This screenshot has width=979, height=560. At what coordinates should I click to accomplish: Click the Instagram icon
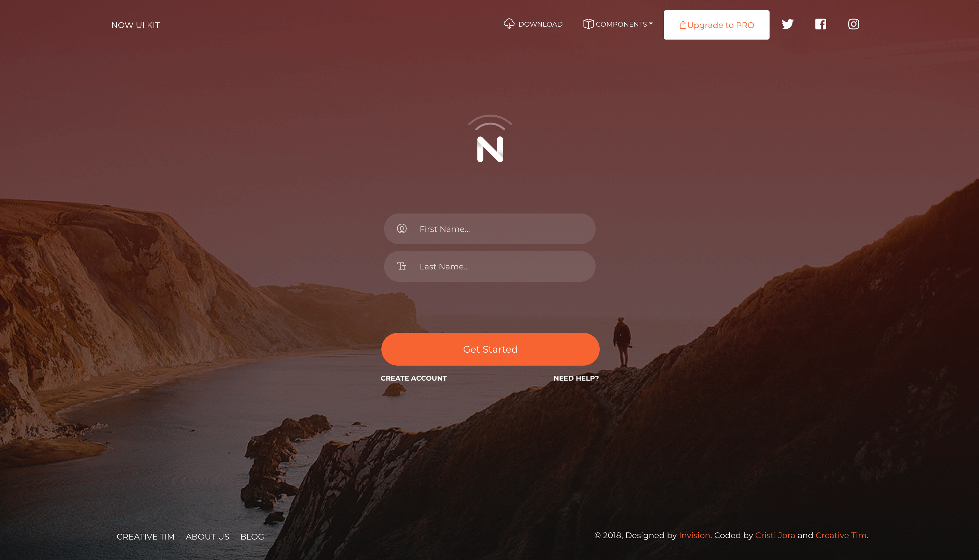click(x=853, y=24)
